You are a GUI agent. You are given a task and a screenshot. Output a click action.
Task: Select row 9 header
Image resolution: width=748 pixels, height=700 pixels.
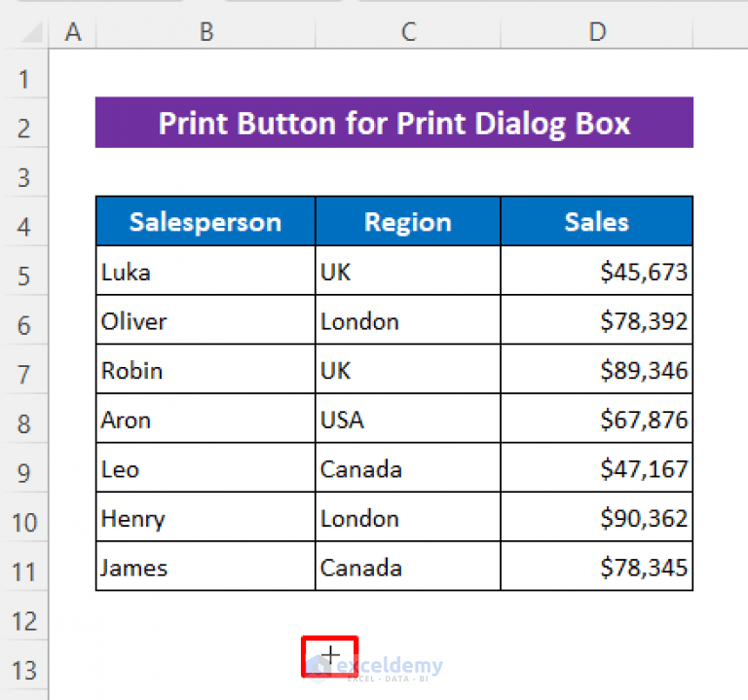coord(23,467)
